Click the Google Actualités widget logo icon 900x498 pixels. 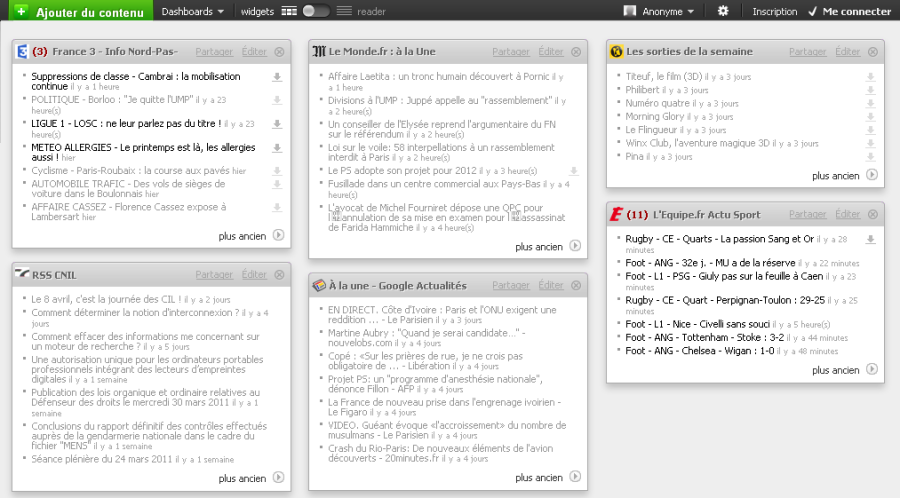click(x=319, y=285)
